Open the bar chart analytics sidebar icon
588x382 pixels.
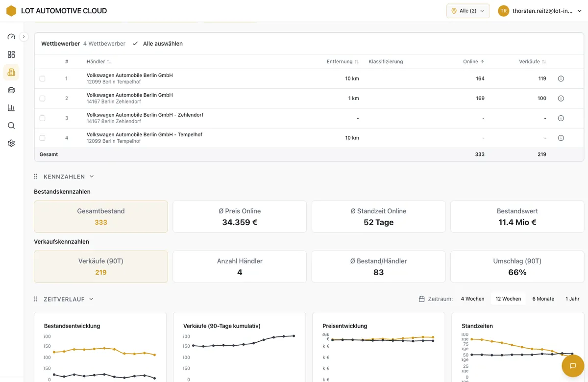pyautogui.click(x=11, y=108)
